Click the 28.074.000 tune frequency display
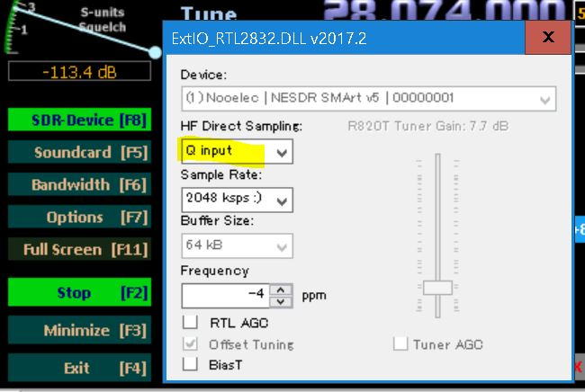Viewport: 585px width, 392px height. pyautogui.click(x=445, y=10)
